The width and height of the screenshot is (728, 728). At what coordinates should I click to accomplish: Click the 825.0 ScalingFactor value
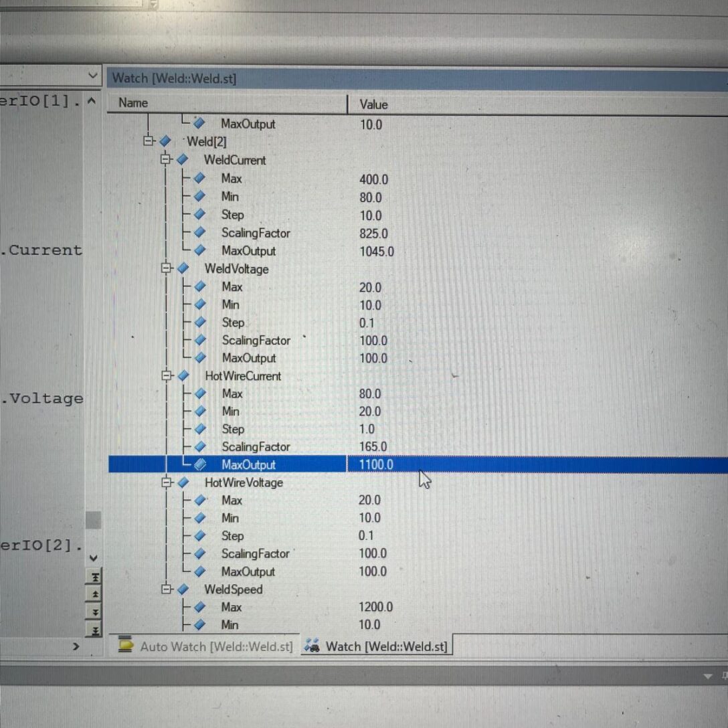[374, 234]
